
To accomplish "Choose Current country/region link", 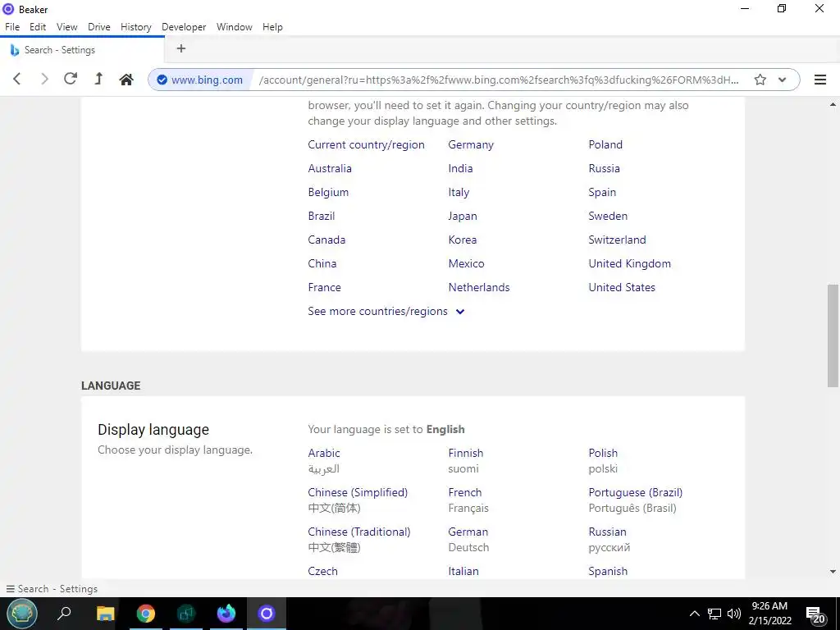I will (366, 144).
